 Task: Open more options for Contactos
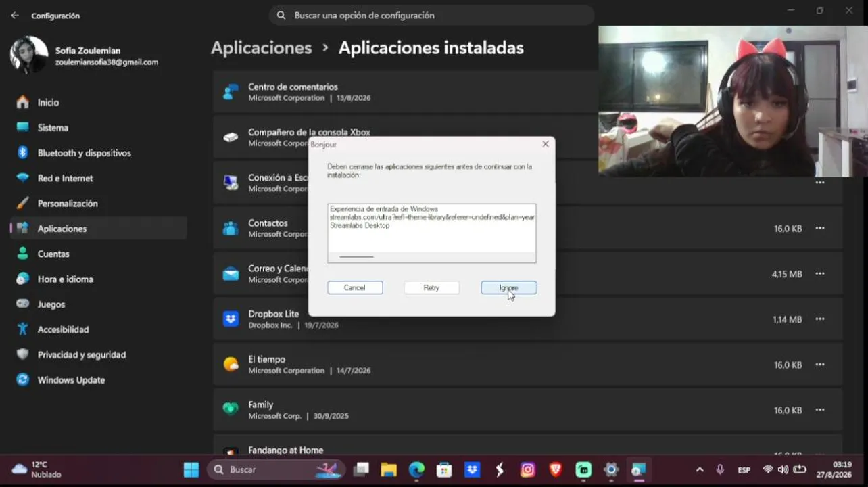pyautogui.click(x=820, y=228)
